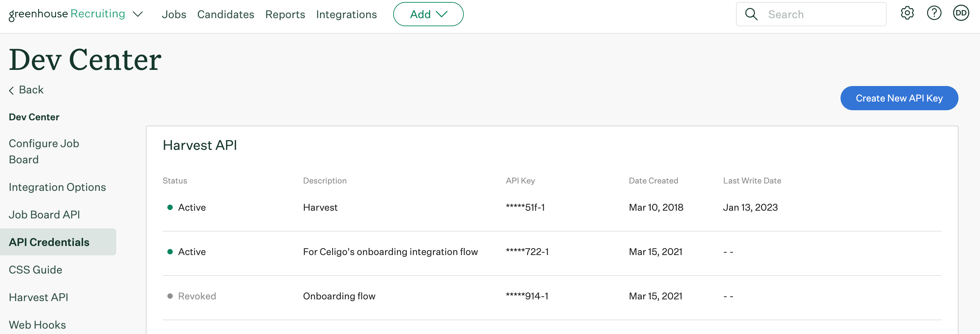Focus the Search input field
Screen dimensions: 980x334
[x=811, y=14]
